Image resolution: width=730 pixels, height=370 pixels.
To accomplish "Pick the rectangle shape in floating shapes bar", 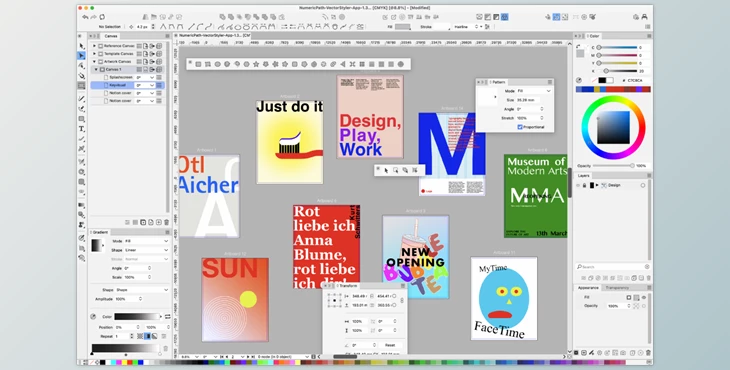I will pos(198,64).
